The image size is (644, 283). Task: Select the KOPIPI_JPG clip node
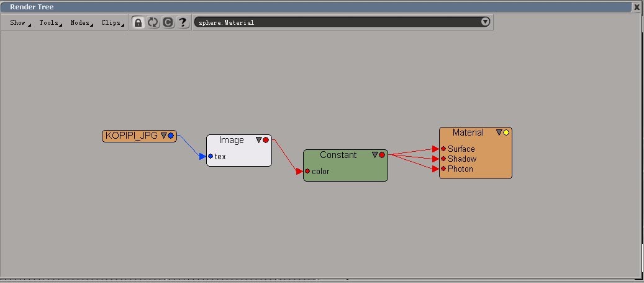click(139, 136)
